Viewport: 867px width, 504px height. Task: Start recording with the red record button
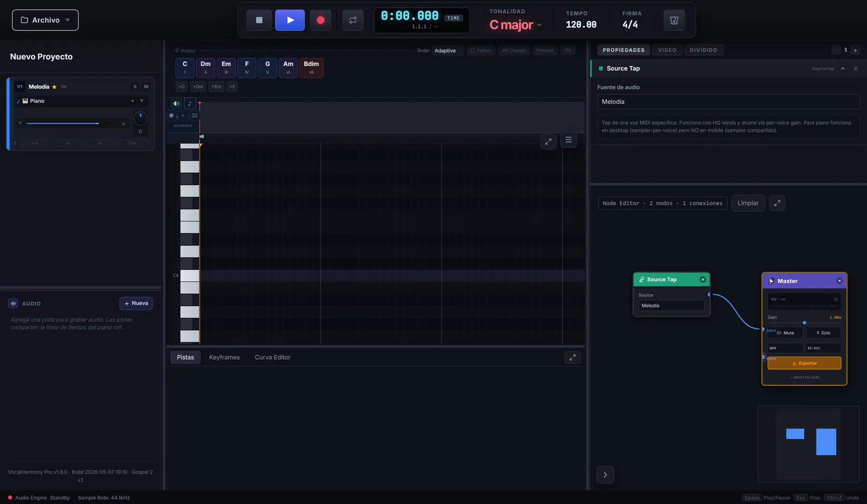pyautogui.click(x=320, y=20)
